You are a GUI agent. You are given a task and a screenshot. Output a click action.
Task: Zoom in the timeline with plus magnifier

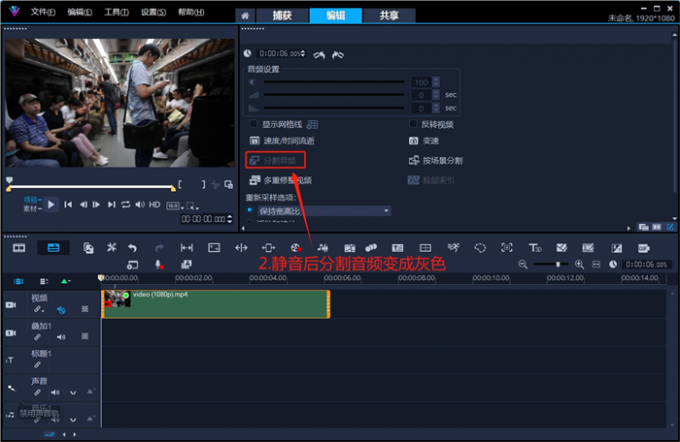point(579,264)
